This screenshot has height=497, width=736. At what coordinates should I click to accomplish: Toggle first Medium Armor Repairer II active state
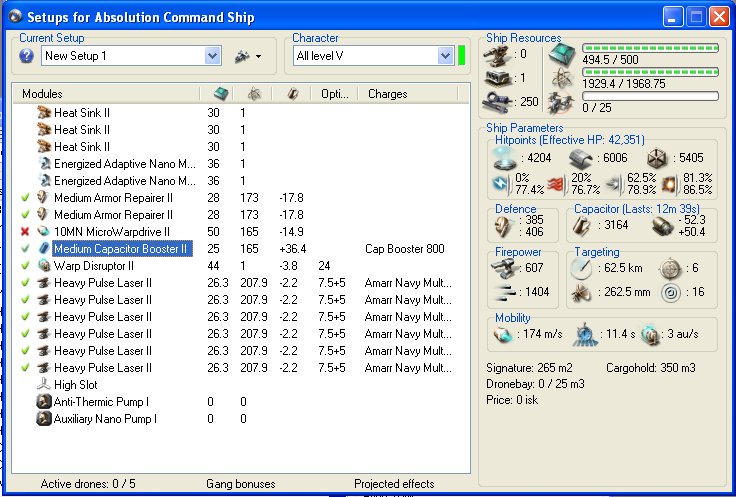click(25, 198)
